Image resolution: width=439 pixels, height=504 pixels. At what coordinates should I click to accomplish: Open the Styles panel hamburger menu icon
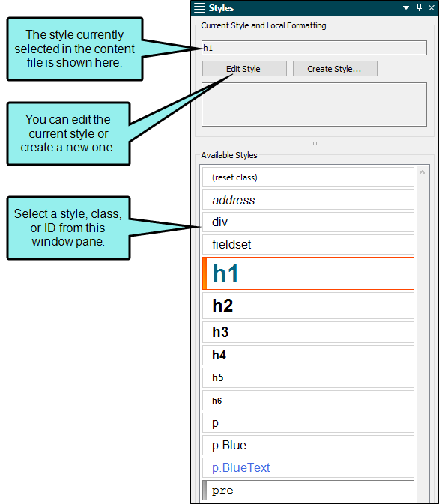tap(199, 7)
